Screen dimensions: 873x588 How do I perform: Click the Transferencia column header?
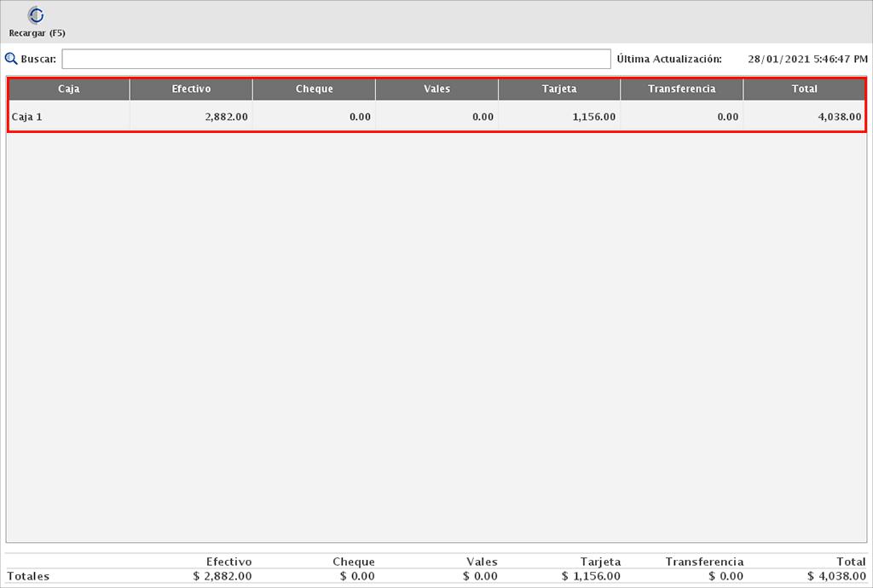pyautogui.click(x=681, y=89)
